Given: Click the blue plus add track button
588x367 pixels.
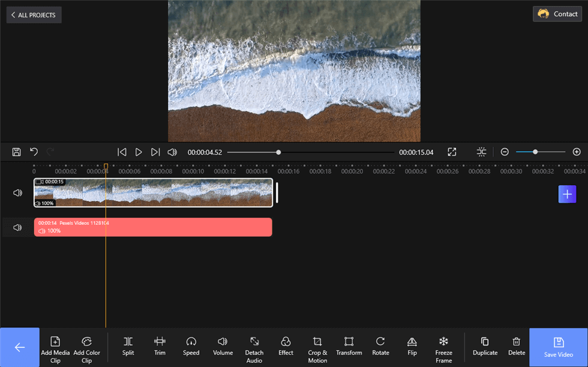Looking at the screenshot, I should pos(568,194).
